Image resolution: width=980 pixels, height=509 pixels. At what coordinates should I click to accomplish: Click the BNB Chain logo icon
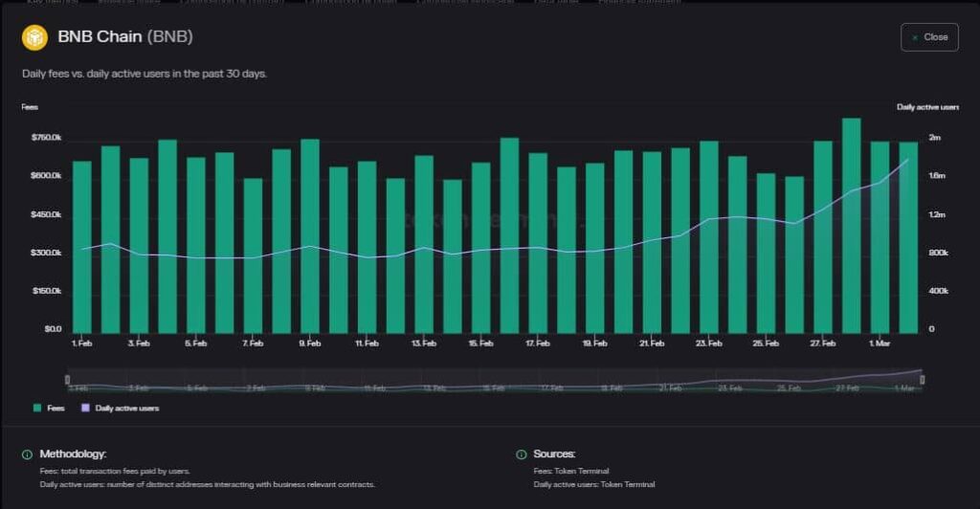[x=34, y=37]
